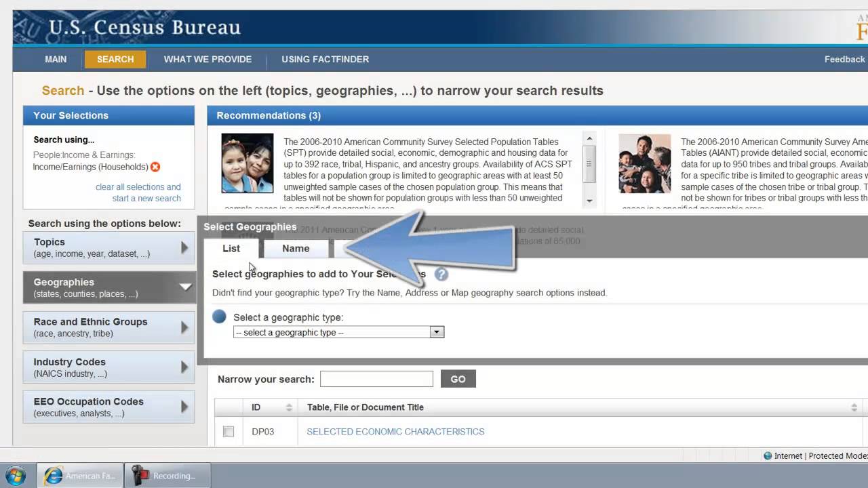Click the Your Selections panel header
This screenshot has width=868, height=488.
[108, 115]
